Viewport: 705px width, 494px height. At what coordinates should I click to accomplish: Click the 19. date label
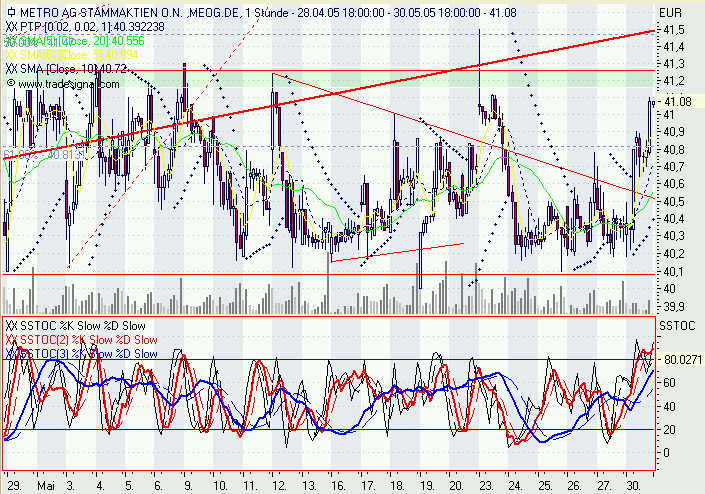click(x=427, y=486)
